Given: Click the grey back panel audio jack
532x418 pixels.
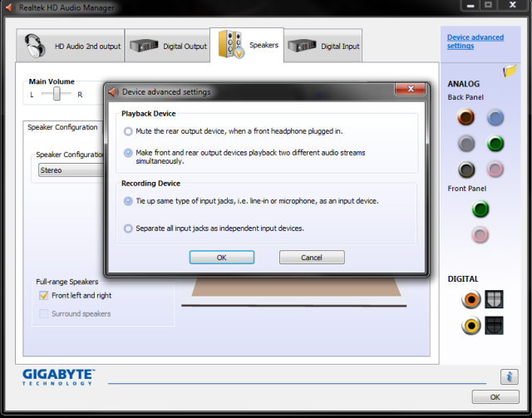Looking at the screenshot, I should 466,143.
